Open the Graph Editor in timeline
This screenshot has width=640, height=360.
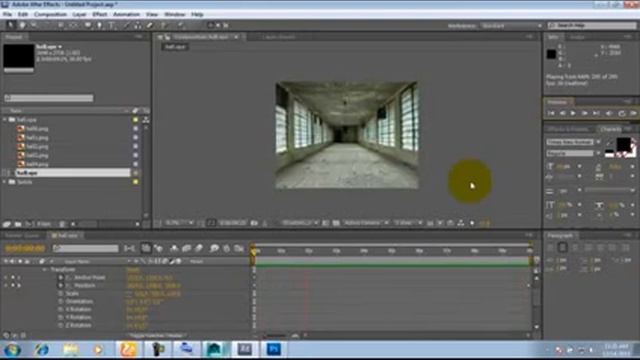(239, 248)
